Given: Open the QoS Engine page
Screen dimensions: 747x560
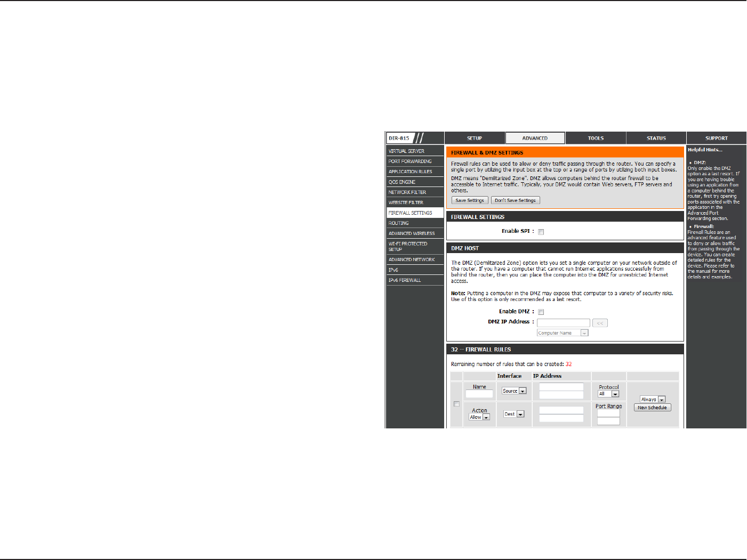Looking at the screenshot, I should pyautogui.click(x=415, y=182).
